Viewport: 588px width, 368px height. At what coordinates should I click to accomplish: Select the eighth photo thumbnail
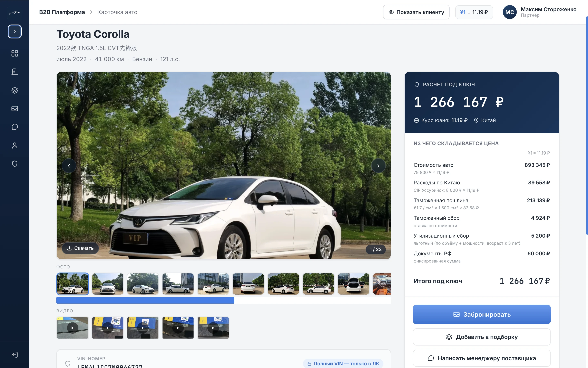pos(318,284)
